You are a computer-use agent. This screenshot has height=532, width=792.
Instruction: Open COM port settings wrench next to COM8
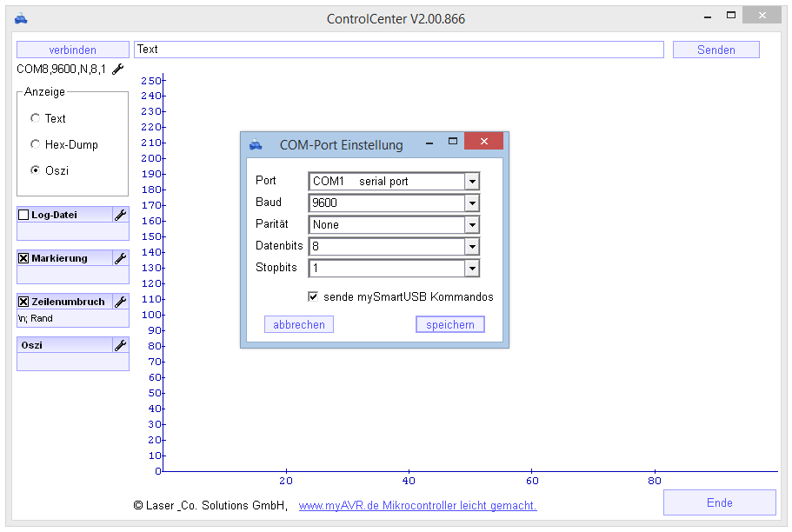[118, 70]
